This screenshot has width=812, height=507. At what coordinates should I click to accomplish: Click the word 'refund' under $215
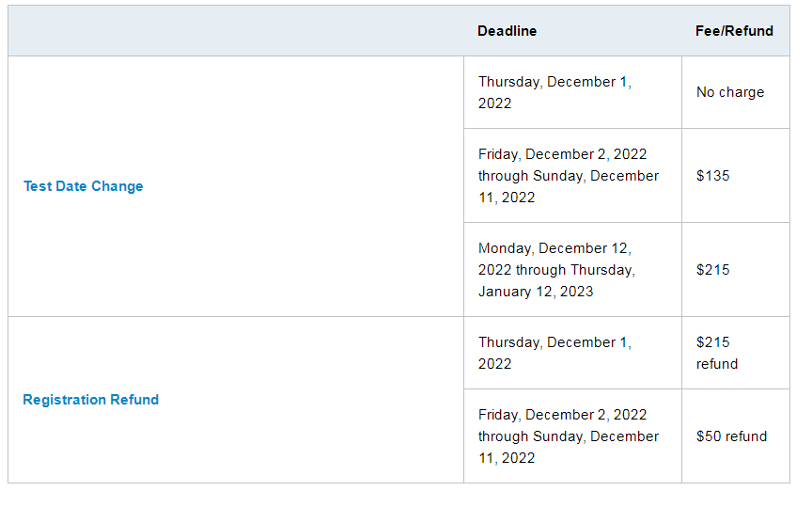point(717,364)
